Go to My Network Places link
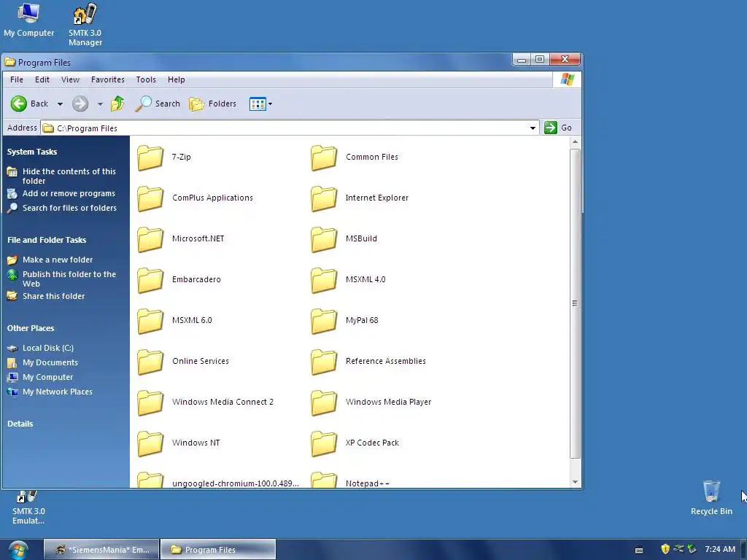 [x=58, y=392]
